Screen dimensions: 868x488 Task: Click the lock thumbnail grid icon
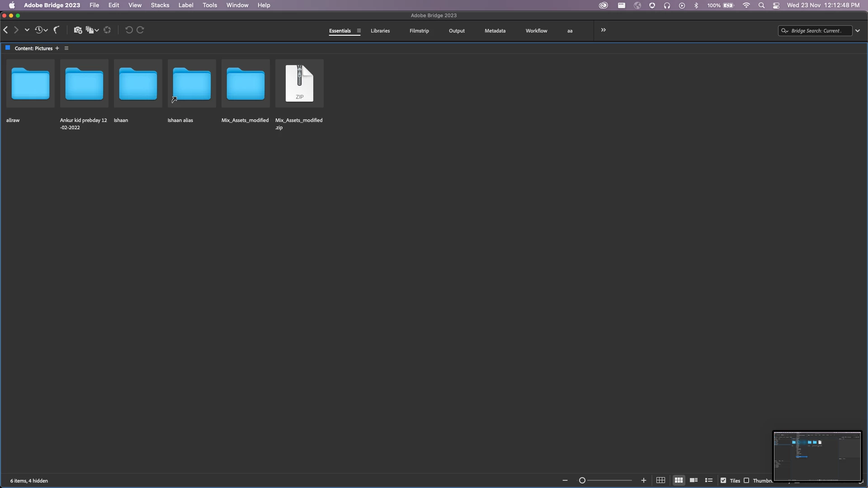660,480
